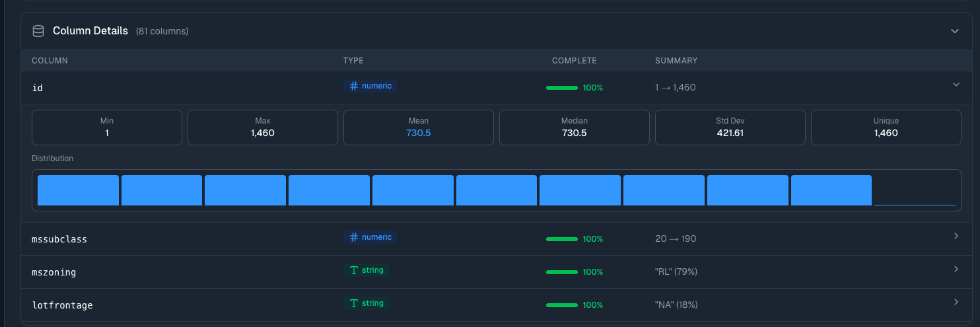Image resolution: width=980 pixels, height=327 pixels.
Task: Click the database icon beside Column Details
Action: pos(38,31)
